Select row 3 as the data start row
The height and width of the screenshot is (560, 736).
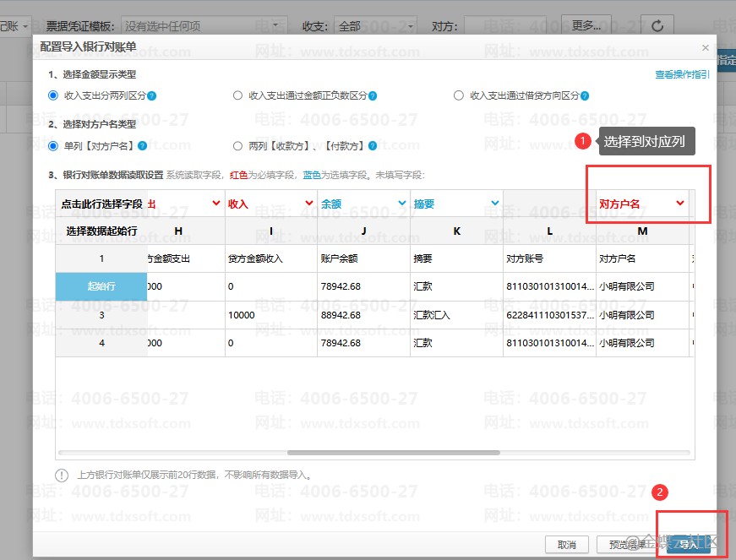coord(101,315)
